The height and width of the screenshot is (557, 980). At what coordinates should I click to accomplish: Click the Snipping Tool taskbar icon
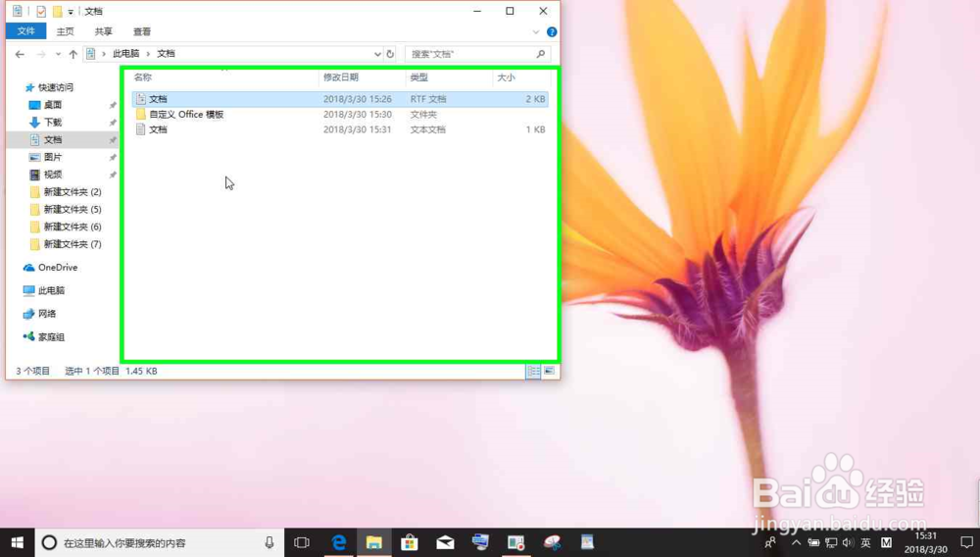[x=552, y=542]
